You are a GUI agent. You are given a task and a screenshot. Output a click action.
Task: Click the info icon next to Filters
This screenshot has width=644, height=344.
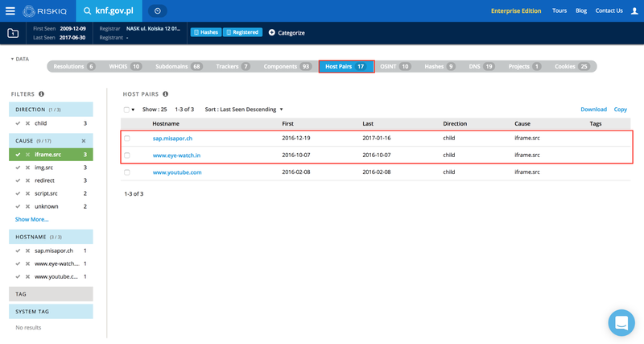click(42, 94)
